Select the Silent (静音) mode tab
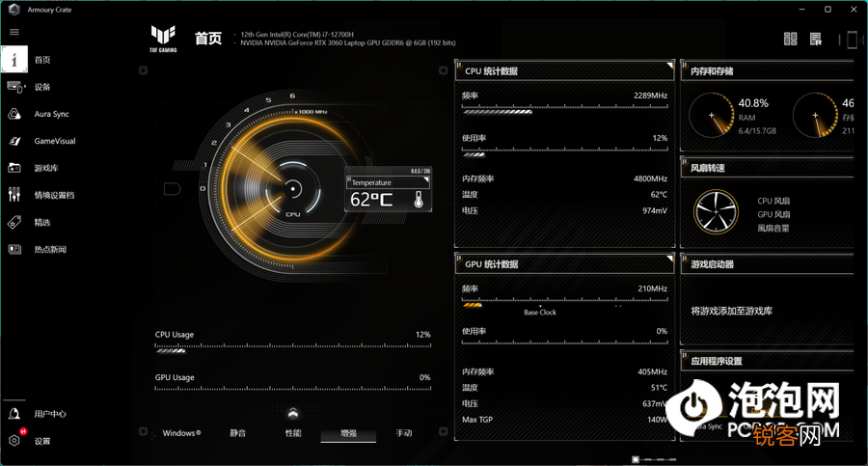Image resolution: width=868 pixels, height=466 pixels. [237, 433]
